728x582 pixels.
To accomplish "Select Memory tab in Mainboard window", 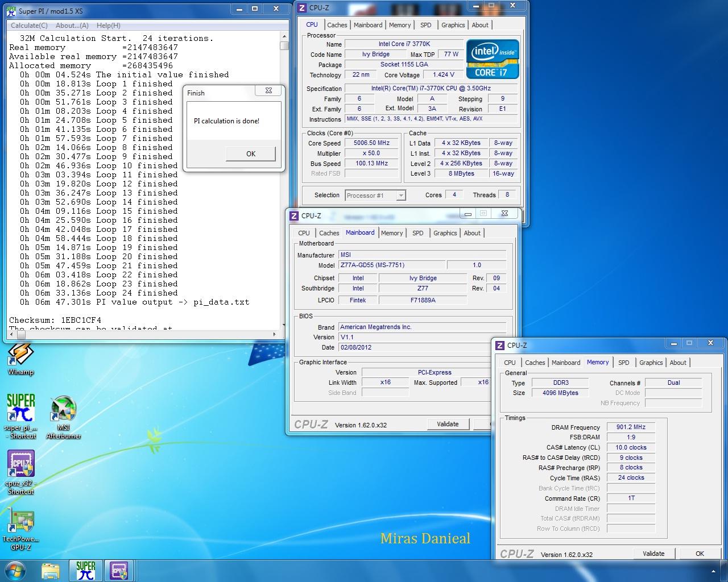I will tap(392, 233).
